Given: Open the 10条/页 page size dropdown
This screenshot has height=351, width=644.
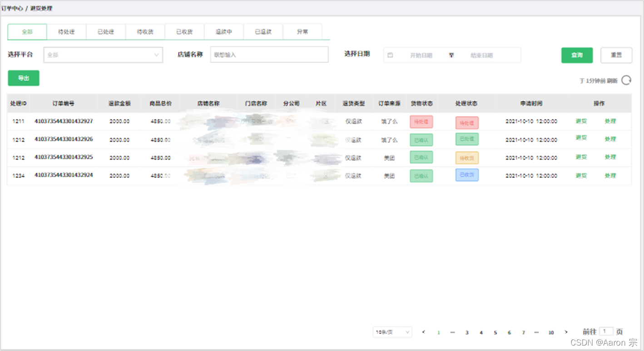Looking at the screenshot, I should click(x=392, y=332).
